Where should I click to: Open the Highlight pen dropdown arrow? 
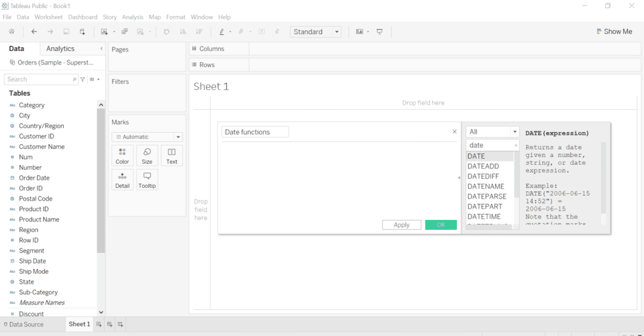coord(230,32)
